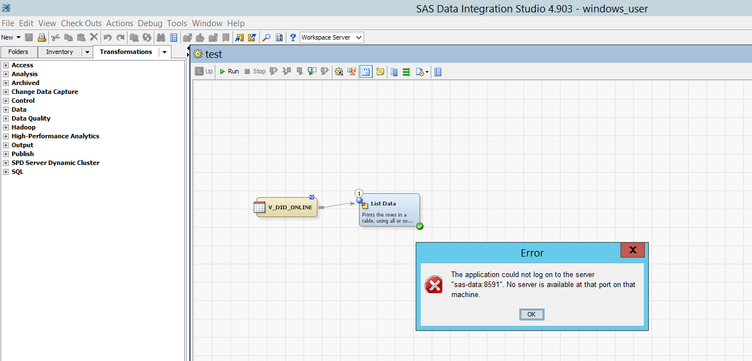The image size is (752, 361).
Task: Click the run-from-selected icon with green arrow
Action: 312,71
